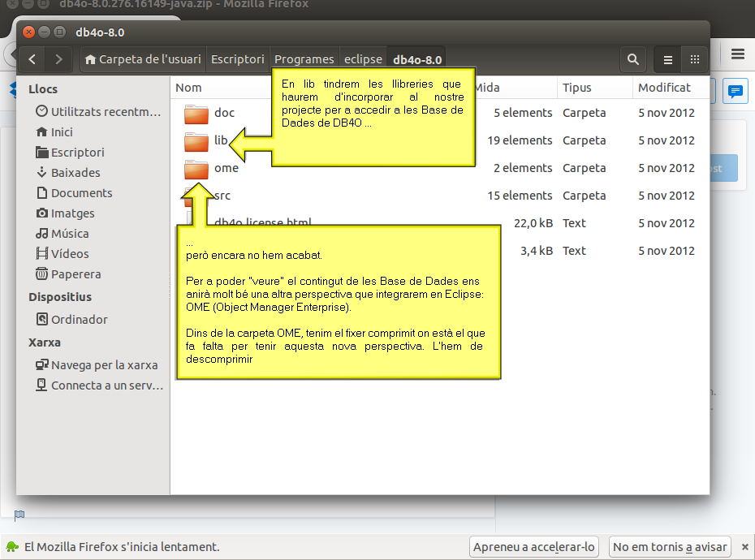The image size is (755, 560).
Task: Click the Firefox chat bubble icon
Action: [x=736, y=91]
